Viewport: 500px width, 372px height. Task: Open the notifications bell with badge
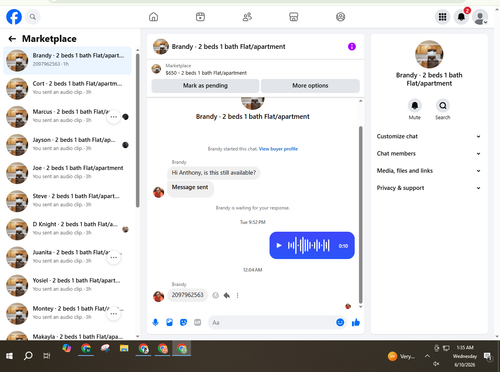[x=461, y=17]
